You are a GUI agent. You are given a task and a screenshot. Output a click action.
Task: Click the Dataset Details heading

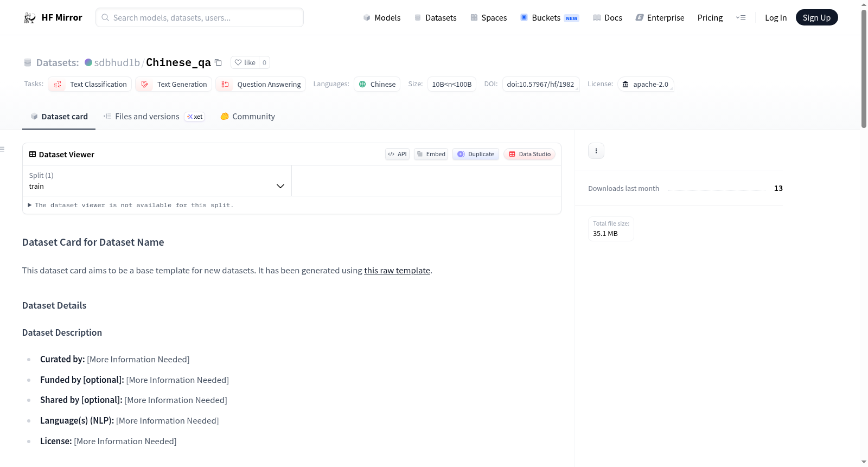54,305
